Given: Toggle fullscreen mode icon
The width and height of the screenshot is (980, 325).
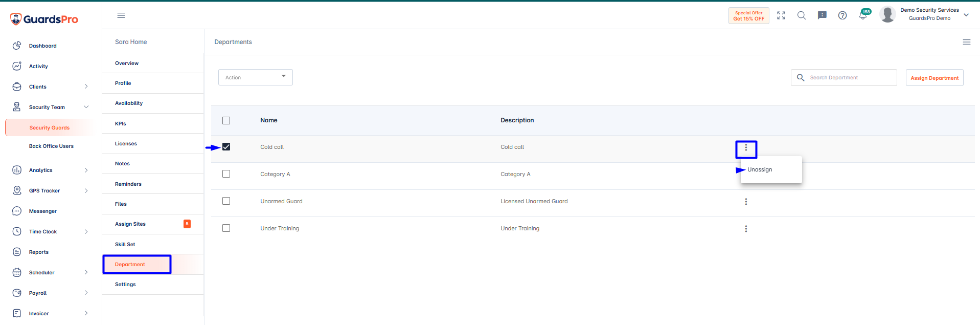Looking at the screenshot, I should click(781, 15).
